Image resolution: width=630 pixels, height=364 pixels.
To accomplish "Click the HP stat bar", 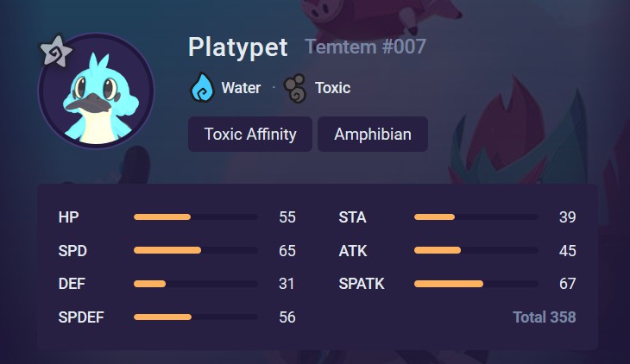I will pos(196,217).
